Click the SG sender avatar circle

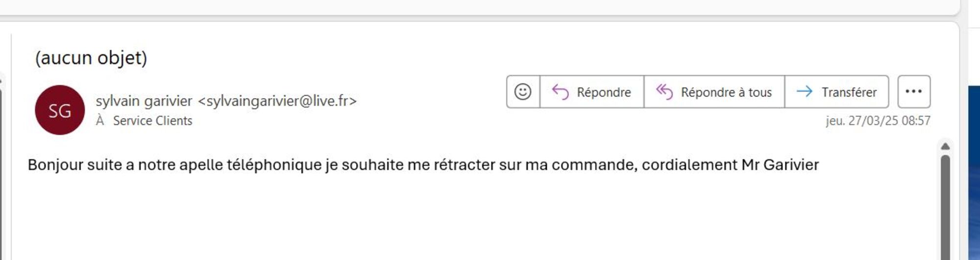coord(60,110)
